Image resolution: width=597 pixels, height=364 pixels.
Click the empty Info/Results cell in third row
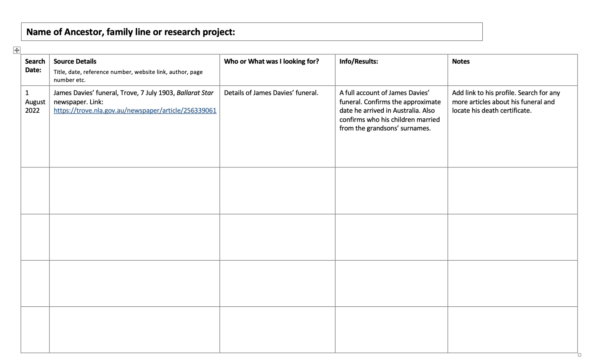coord(391,237)
